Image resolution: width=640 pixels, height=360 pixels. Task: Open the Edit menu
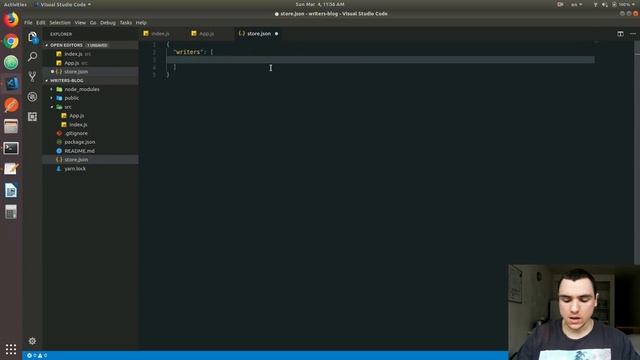(x=40, y=23)
